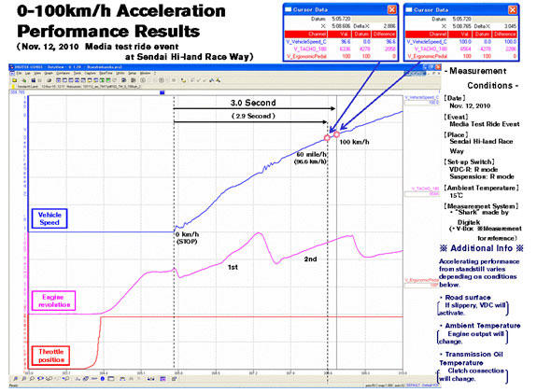Viewport: 551px width, 392px height.
Task: Click the 60 mile/h cursor circle on speed curve
Action: (327, 138)
